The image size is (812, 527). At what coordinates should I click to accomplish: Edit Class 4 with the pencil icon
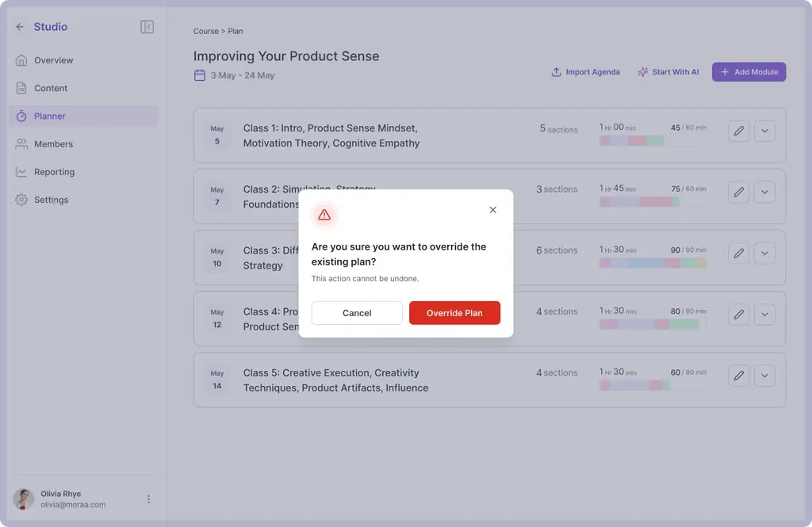click(x=738, y=315)
